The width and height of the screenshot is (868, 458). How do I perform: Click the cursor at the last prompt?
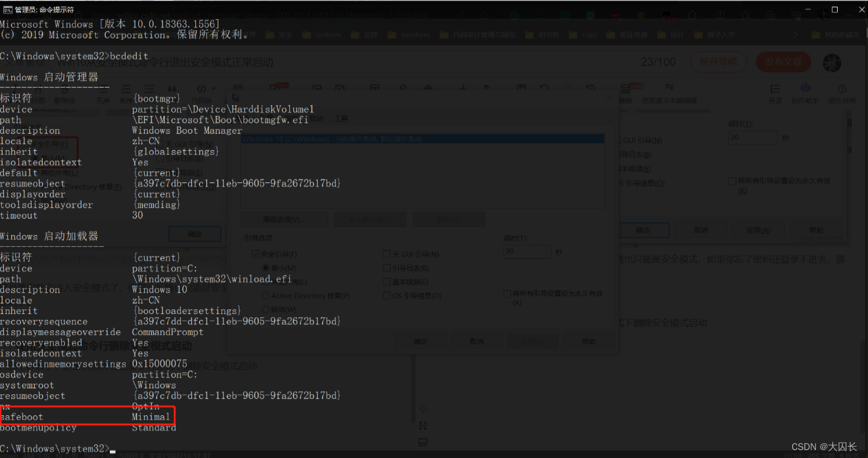[113, 451]
